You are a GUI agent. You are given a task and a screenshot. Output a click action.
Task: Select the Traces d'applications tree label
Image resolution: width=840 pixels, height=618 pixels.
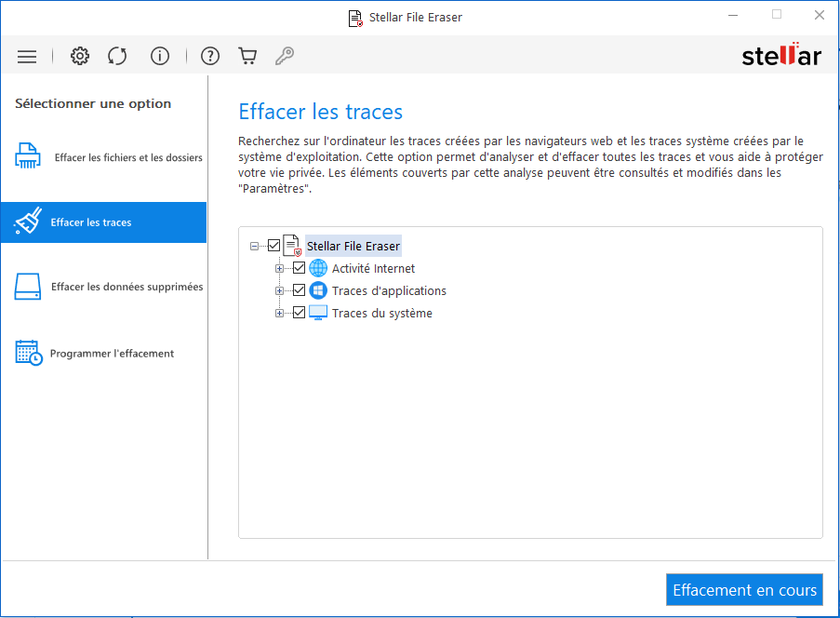click(389, 291)
